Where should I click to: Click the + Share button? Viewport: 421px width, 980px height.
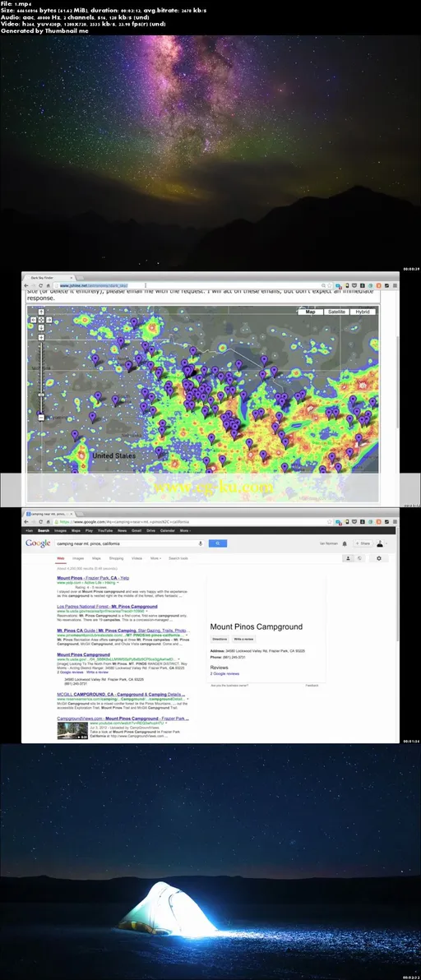tap(363, 543)
